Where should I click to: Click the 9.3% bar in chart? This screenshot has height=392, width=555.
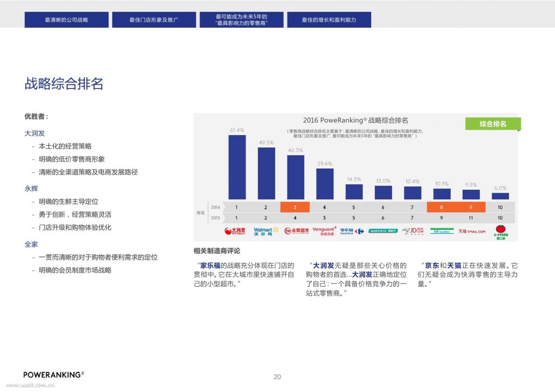pyautogui.click(x=471, y=194)
